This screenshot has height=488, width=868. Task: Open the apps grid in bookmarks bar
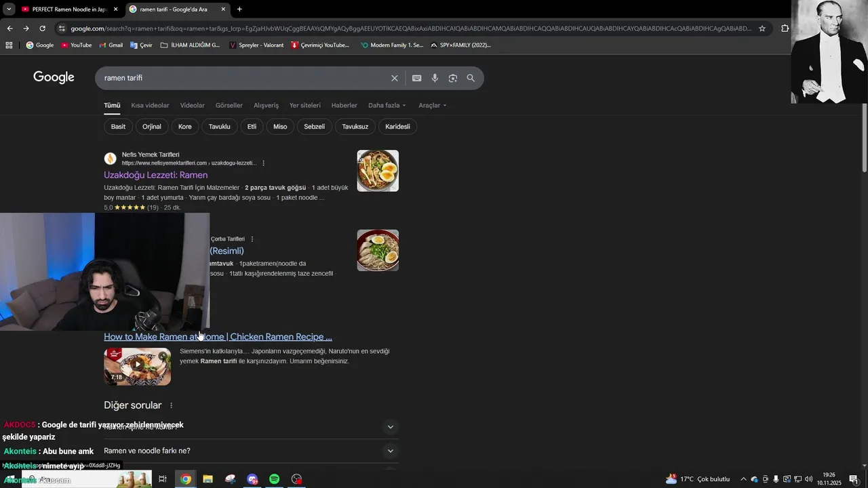(9, 45)
